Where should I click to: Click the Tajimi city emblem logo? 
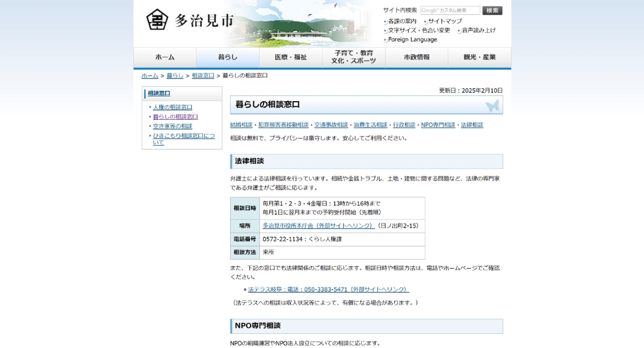point(157,20)
